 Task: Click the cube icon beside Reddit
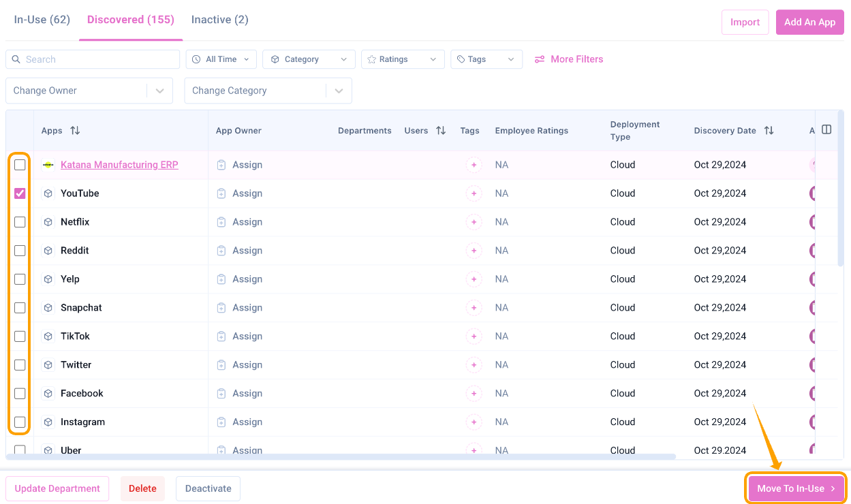[48, 251]
